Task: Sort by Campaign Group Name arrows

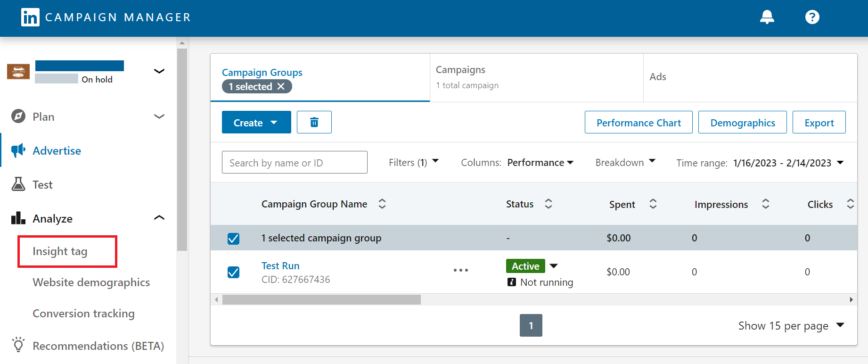Action: coord(382,204)
